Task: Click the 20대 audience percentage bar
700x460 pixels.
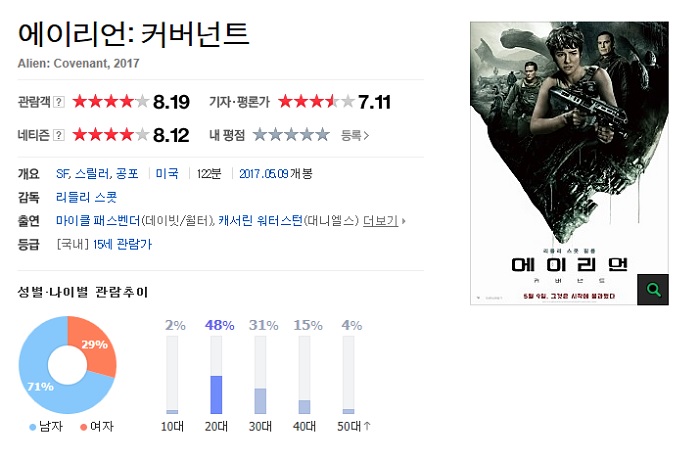Action: (x=216, y=375)
